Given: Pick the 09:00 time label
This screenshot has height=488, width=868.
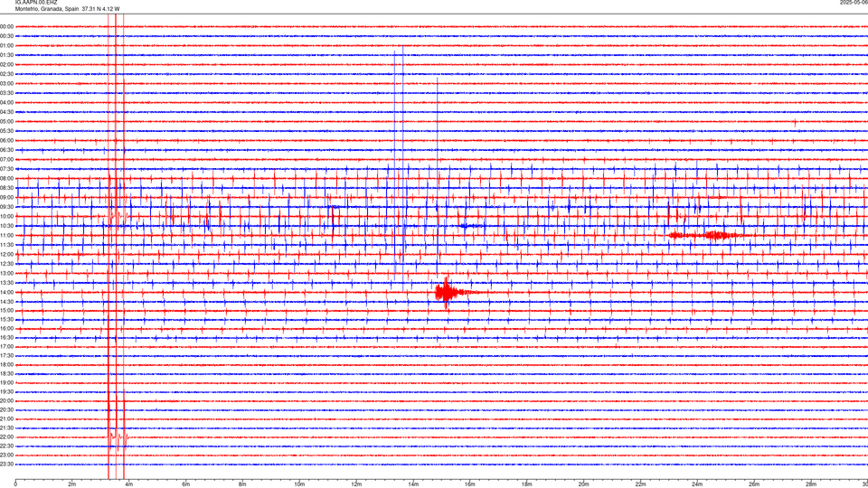Looking at the screenshot, I should point(7,198).
